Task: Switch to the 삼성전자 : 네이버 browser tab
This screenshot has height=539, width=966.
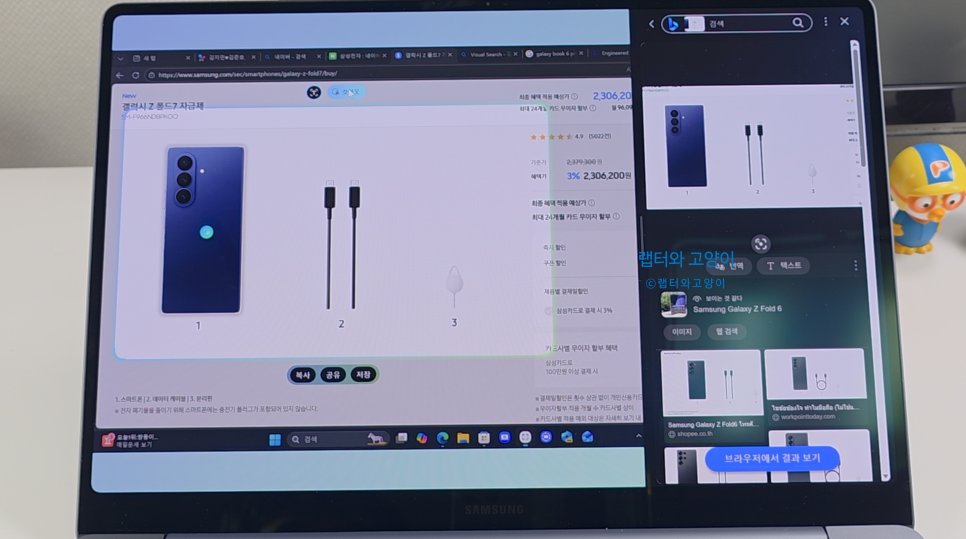Action: (x=357, y=56)
